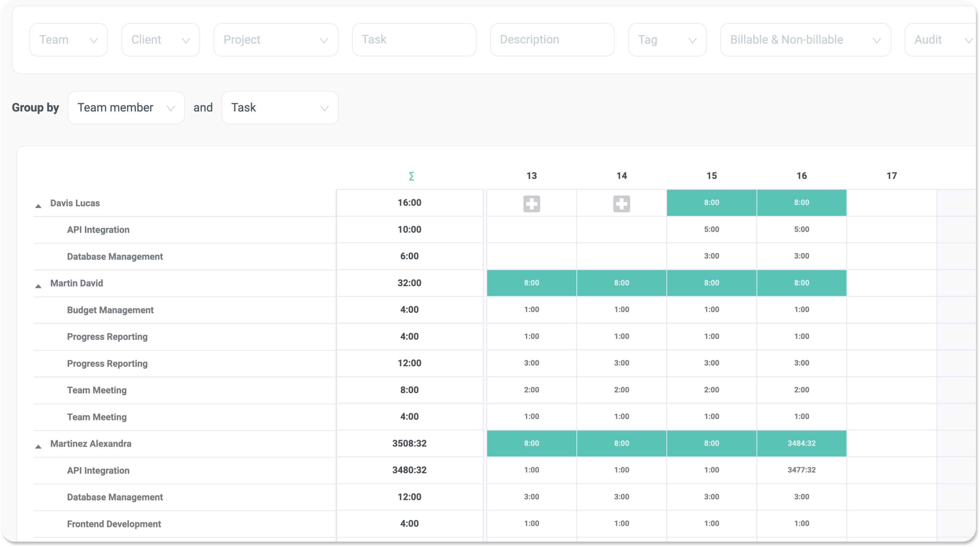
Task: Open the Tag filter dropdown
Action: (x=667, y=40)
